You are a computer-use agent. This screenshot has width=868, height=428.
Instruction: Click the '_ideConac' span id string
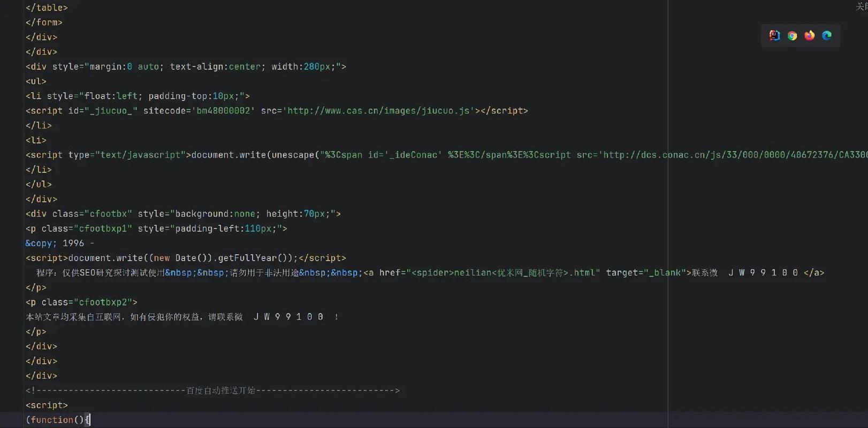pyautogui.click(x=413, y=155)
